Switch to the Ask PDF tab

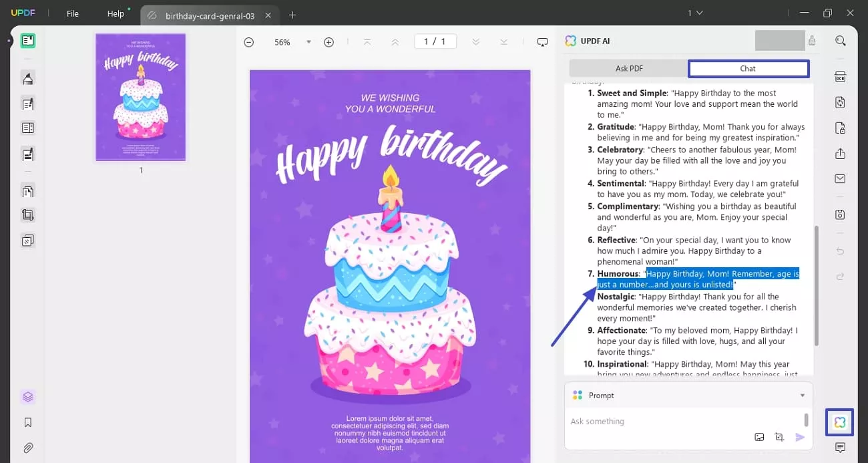(629, 68)
